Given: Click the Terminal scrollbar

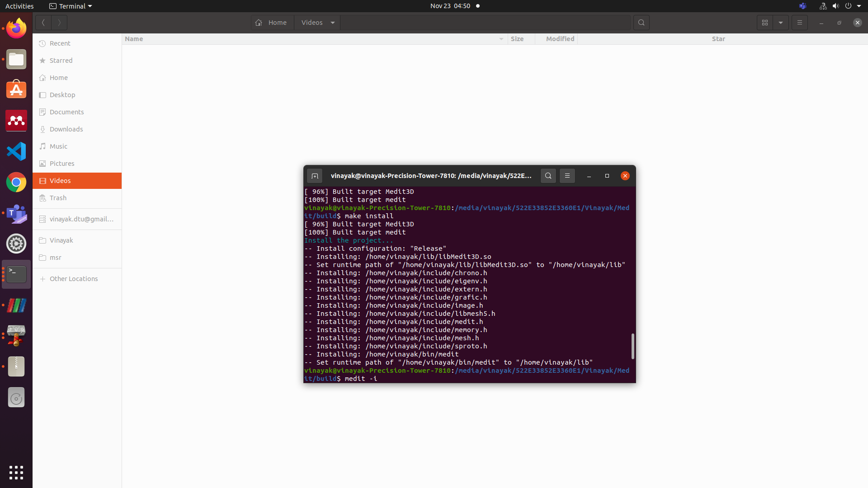Looking at the screenshot, I should pyautogui.click(x=632, y=346).
